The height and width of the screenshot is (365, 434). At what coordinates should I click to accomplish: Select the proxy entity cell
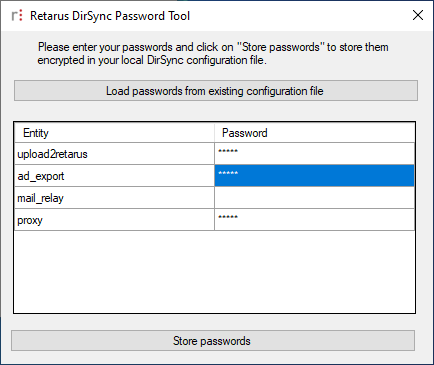pos(114,220)
